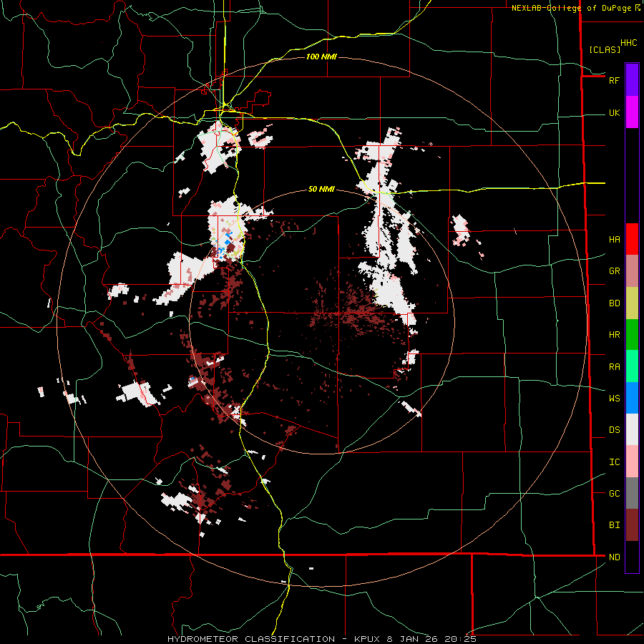Click the KPUX radar site identifier
This screenshot has width=644, height=644.
tap(369, 639)
